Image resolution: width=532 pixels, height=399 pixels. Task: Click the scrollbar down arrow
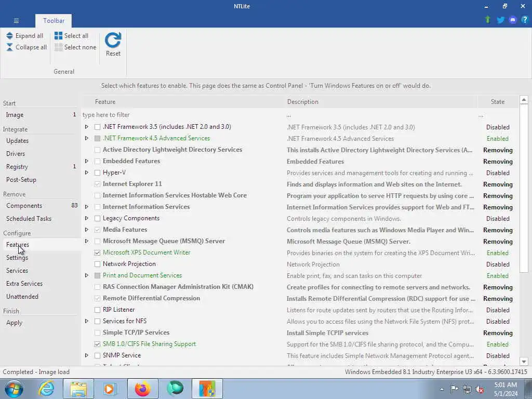coord(524,362)
